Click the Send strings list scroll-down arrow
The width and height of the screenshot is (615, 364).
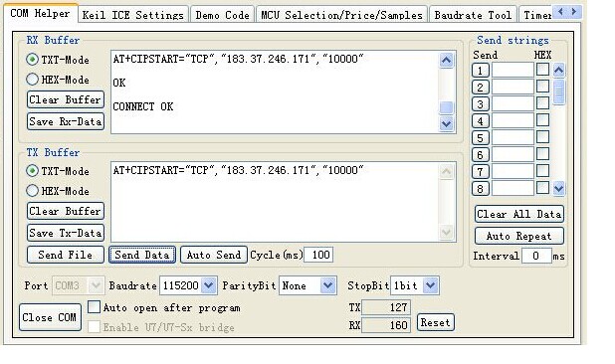(x=559, y=189)
